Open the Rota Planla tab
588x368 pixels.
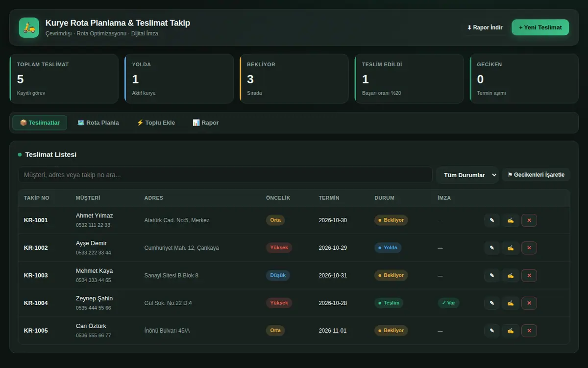coord(98,123)
